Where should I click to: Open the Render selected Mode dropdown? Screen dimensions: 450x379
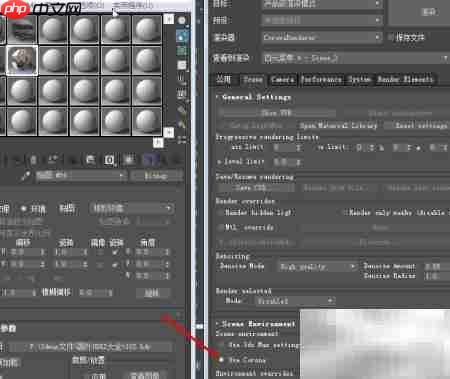pos(295,301)
